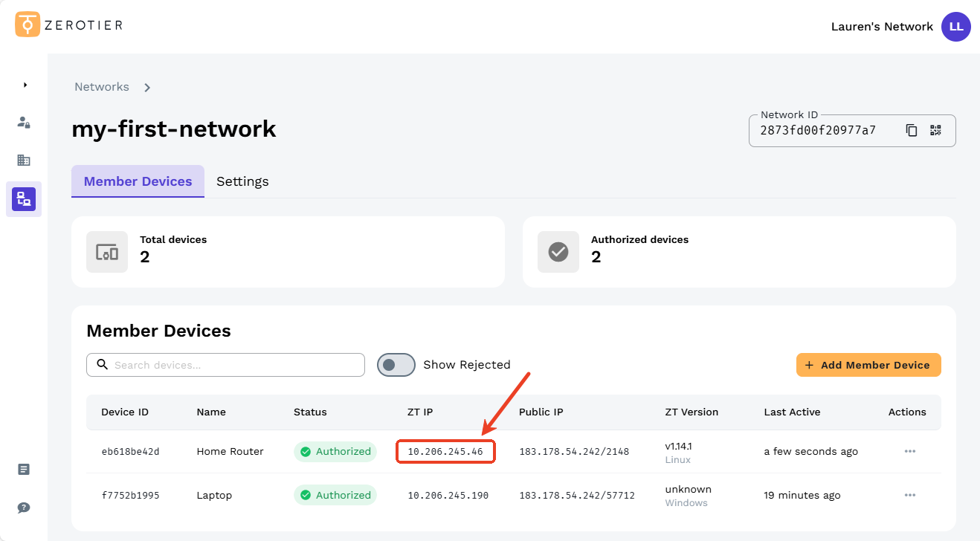Click the Add Member Device button

868,365
